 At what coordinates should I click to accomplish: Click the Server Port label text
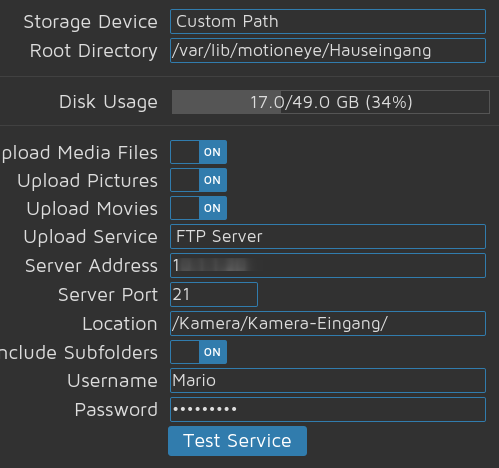click(x=108, y=295)
